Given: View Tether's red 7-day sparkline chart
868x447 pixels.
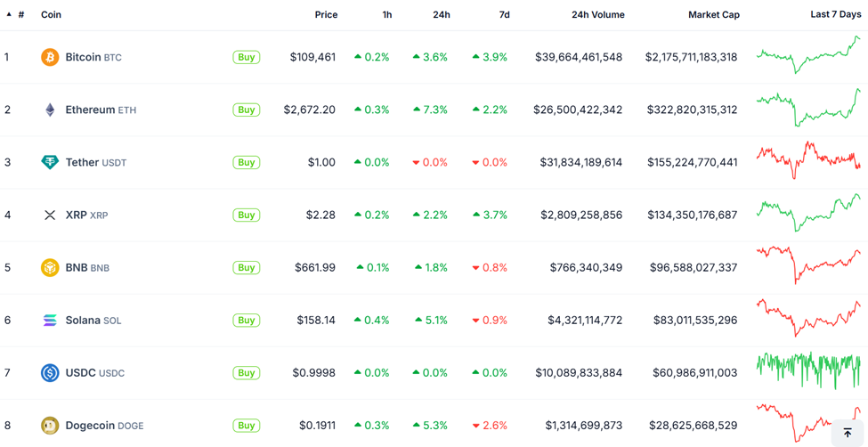Looking at the screenshot, I should (x=808, y=159).
